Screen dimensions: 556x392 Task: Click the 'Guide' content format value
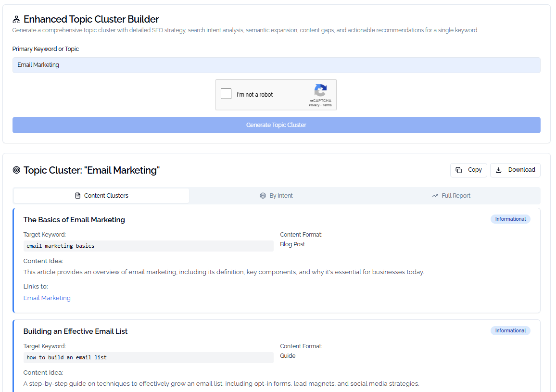coord(288,356)
